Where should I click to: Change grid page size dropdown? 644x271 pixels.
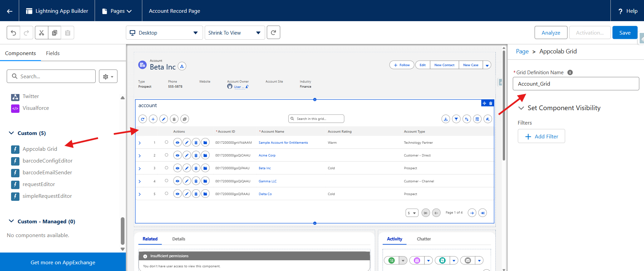pos(412,213)
